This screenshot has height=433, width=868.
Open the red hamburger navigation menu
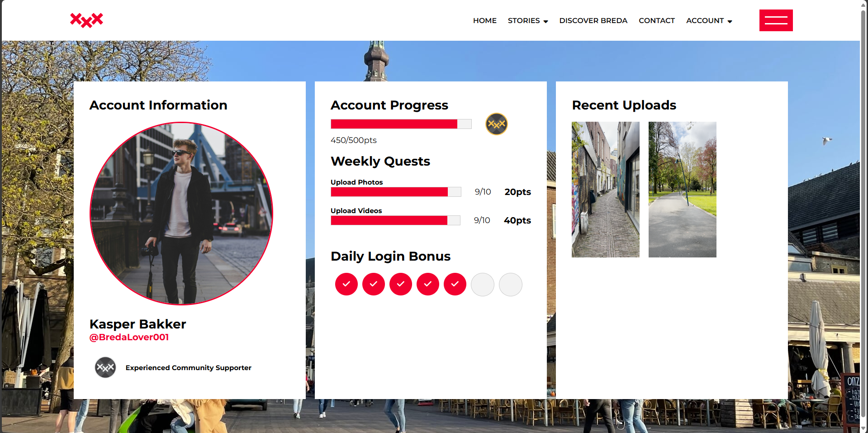(775, 20)
